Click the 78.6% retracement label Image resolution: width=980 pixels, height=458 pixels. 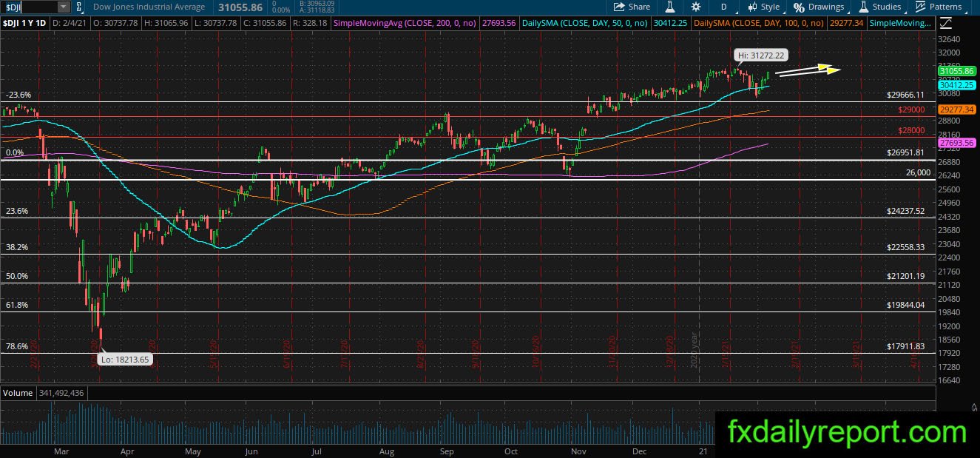pos(17,346)
